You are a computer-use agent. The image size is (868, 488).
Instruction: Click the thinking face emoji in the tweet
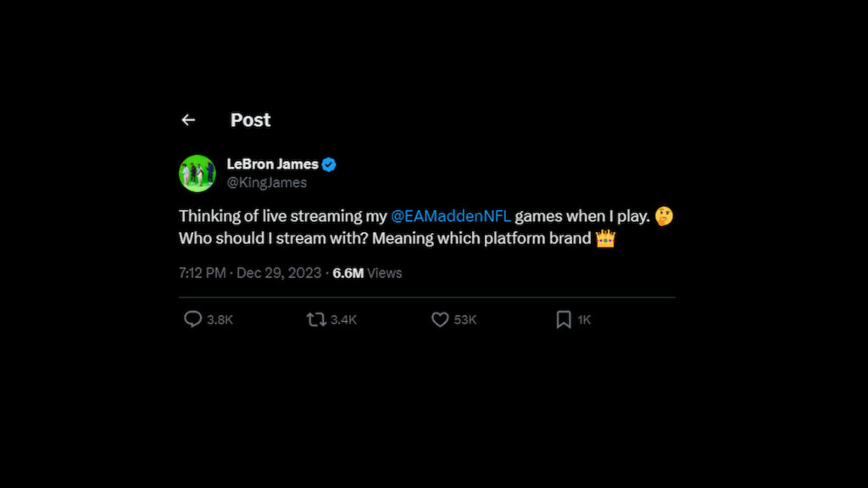pyautogui.click(x=663, y=216)
